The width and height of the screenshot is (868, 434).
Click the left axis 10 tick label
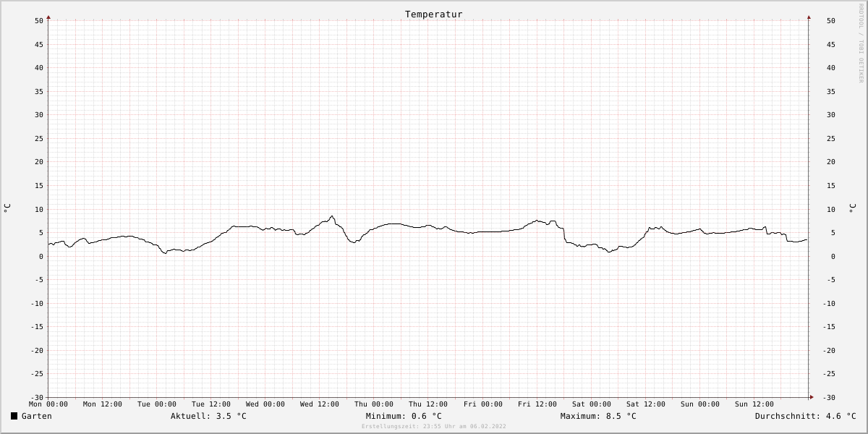point(39,209)
